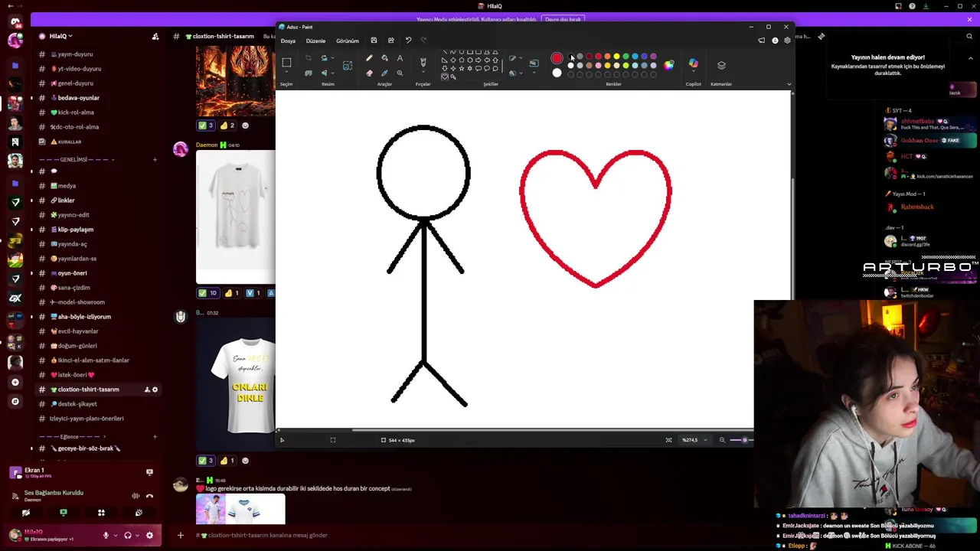Open the white t-shirt design thumbnail

point(236,217)
